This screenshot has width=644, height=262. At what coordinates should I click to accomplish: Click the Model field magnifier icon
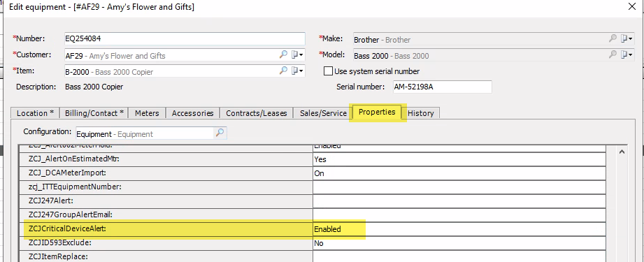[613, 54]
